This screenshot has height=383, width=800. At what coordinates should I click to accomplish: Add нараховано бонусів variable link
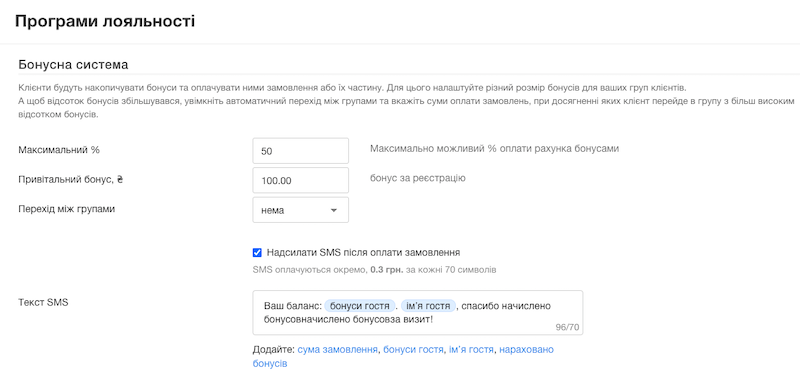click(526, 350)
